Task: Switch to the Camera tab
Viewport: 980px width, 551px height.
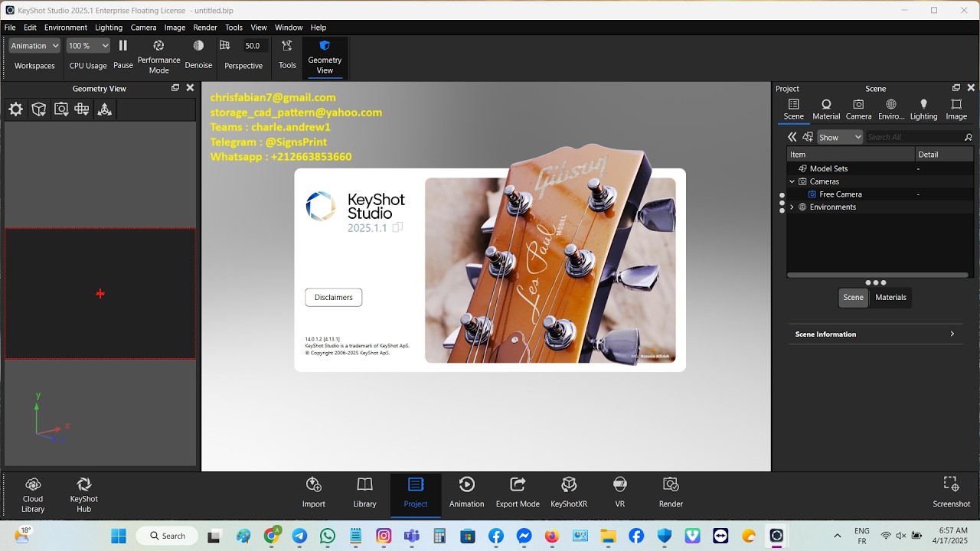Action: (x=858, y=109)
